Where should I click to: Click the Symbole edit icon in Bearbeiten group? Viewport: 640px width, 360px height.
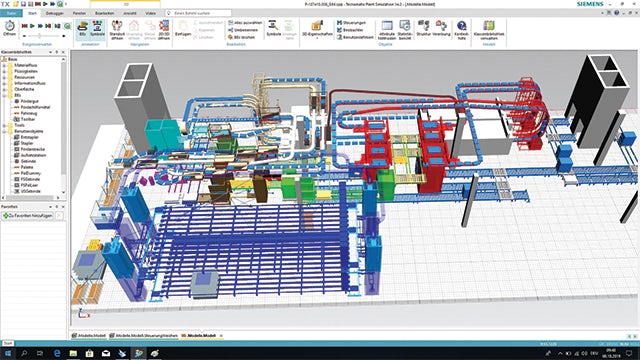273,29
